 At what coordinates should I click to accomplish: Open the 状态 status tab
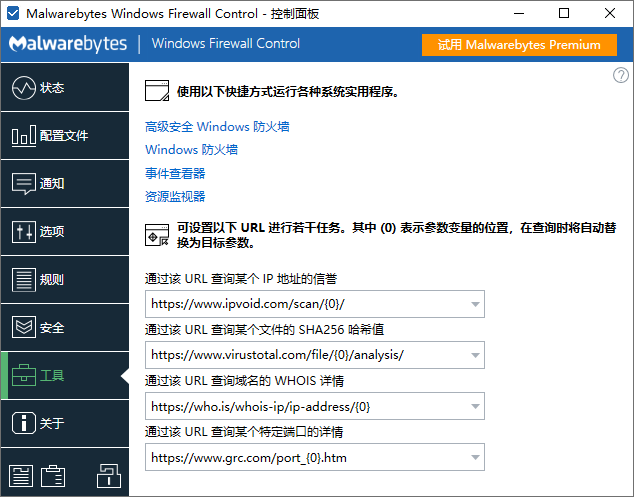65,87
